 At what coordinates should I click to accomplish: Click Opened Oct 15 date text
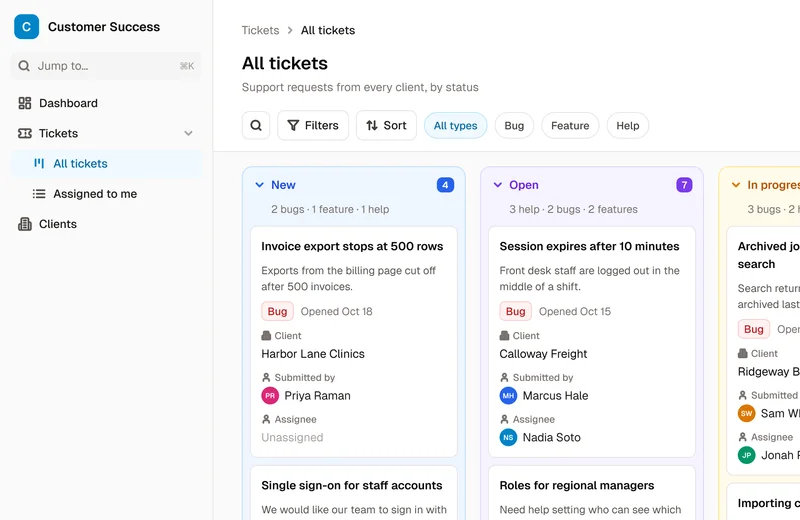click(574, 311)
